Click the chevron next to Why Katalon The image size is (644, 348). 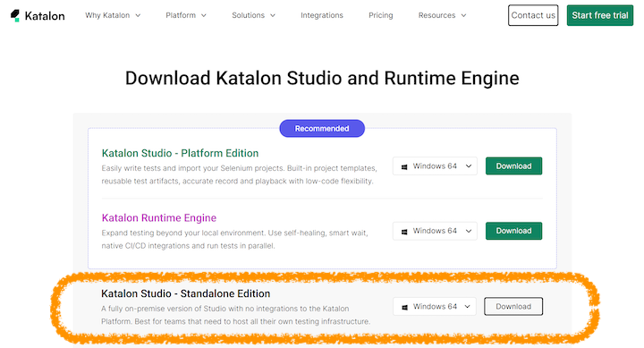tap(138, 15)
